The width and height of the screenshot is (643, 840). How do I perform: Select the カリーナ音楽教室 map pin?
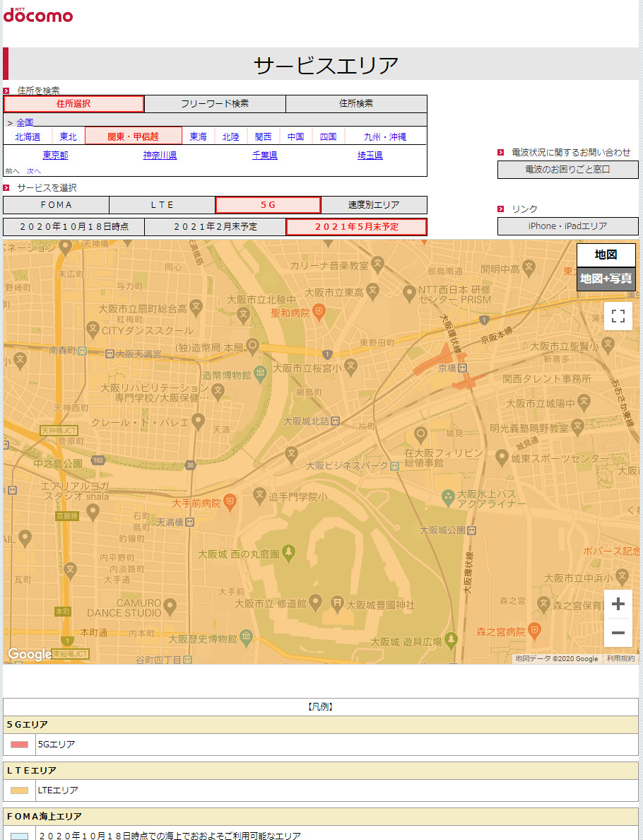click(378, 264)
